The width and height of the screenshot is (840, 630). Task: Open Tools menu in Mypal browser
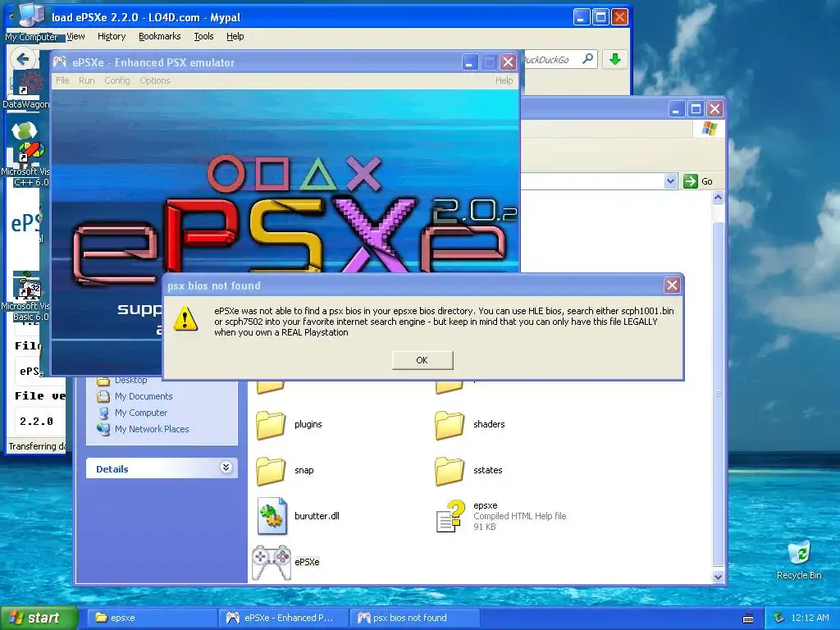pyautogui.click(x=203, y=36)
